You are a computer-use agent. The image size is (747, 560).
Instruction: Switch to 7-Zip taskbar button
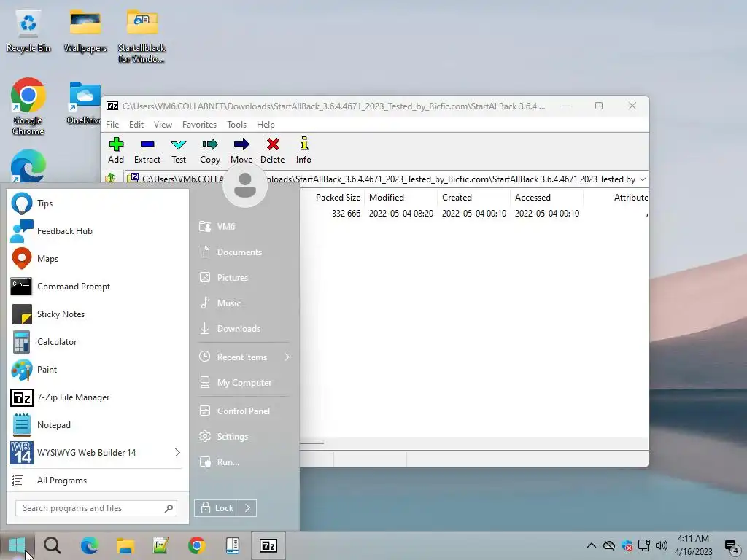coord(268,545)
